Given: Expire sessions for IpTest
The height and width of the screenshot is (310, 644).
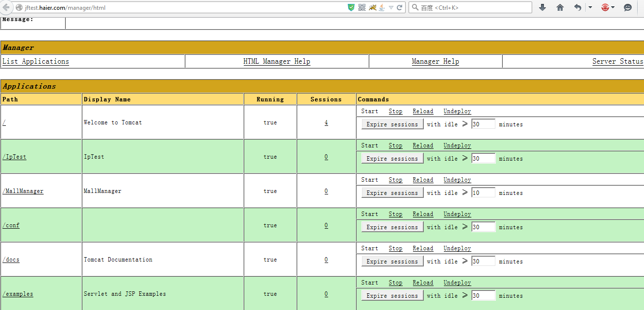Looking at the screenshot, I should (x=392, y=159).
